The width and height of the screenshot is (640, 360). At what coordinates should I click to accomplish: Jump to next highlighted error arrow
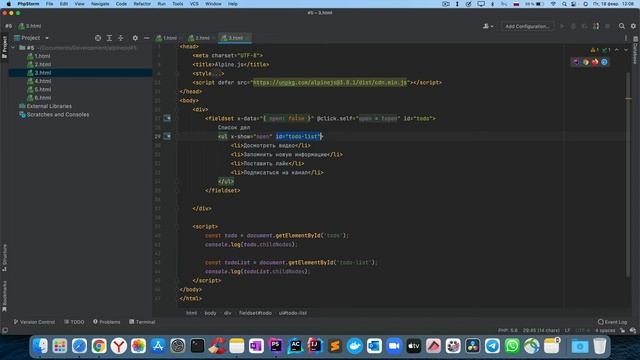626,50
